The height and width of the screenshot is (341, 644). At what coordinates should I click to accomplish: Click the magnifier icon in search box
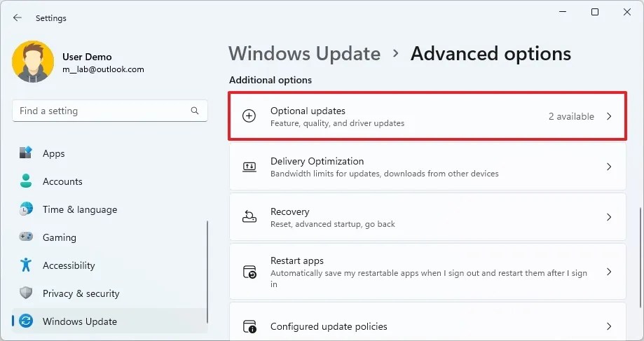click(195, 111)
